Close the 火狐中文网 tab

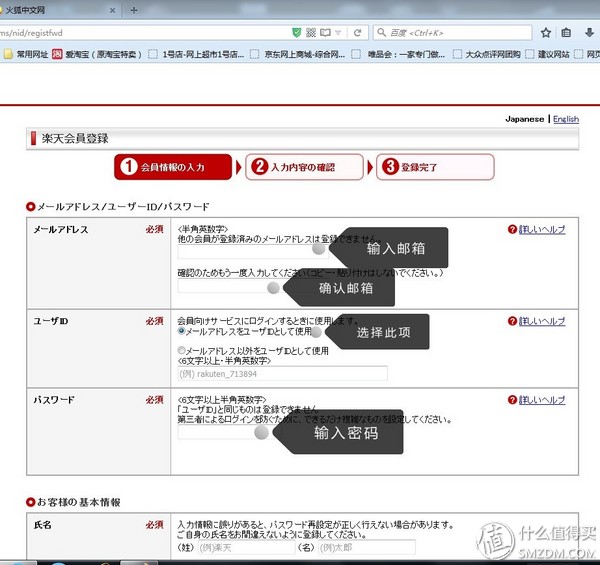coord(112,11)
